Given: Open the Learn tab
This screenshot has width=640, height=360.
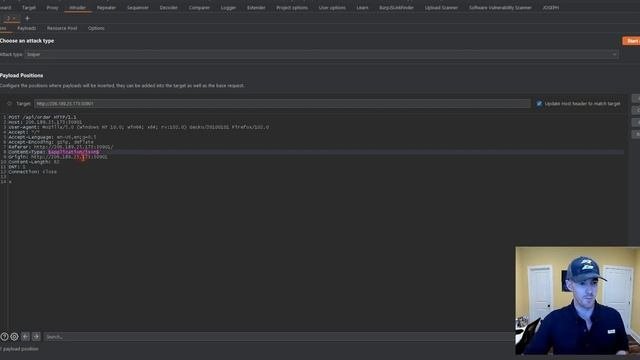Looking at the screenshot, I should point(362,7).
